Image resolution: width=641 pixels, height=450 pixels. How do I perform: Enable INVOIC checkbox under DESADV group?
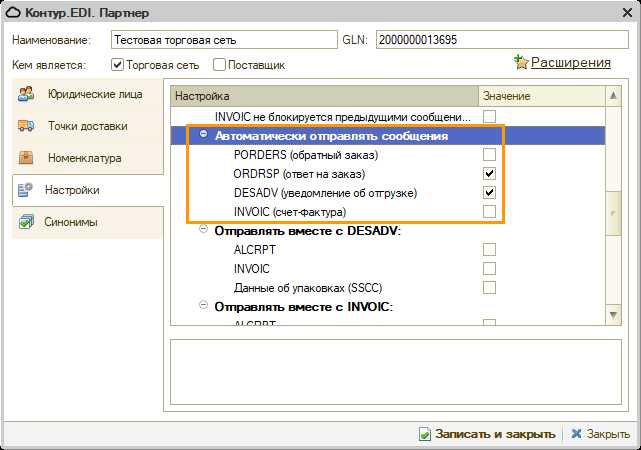coord(489,269)
